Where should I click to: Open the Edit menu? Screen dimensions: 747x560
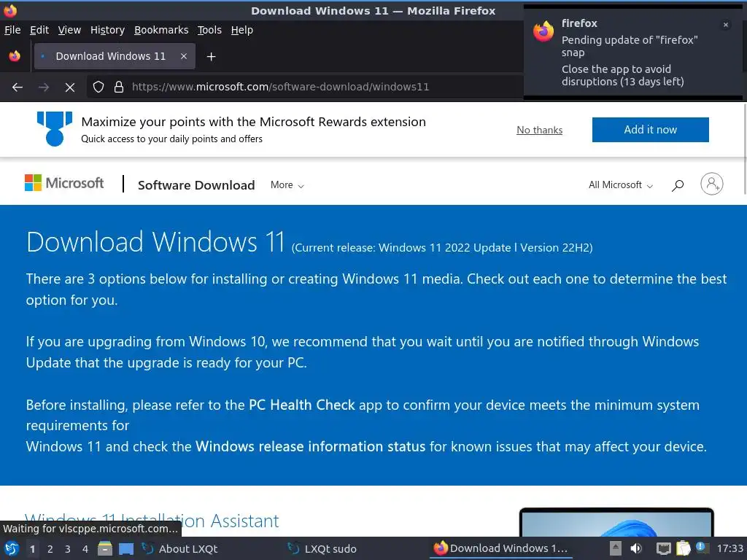(x=39, y=30)
